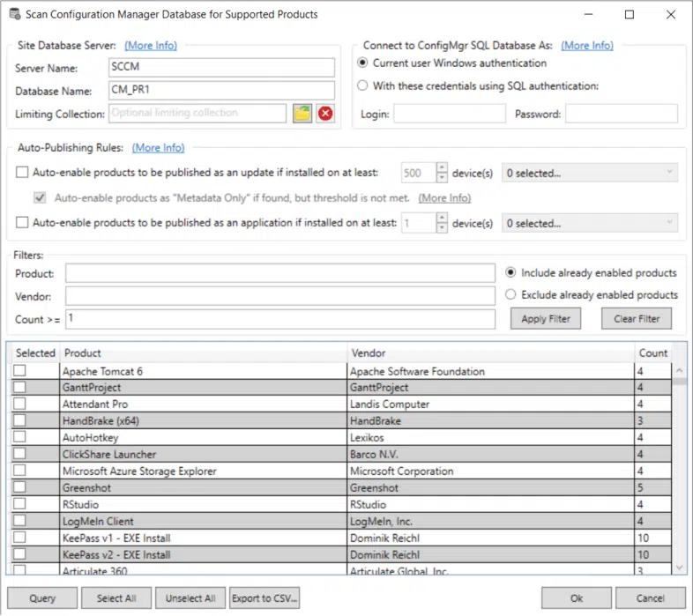
Task: Open application rule collections dropdown
Action: tap(590, 223)
